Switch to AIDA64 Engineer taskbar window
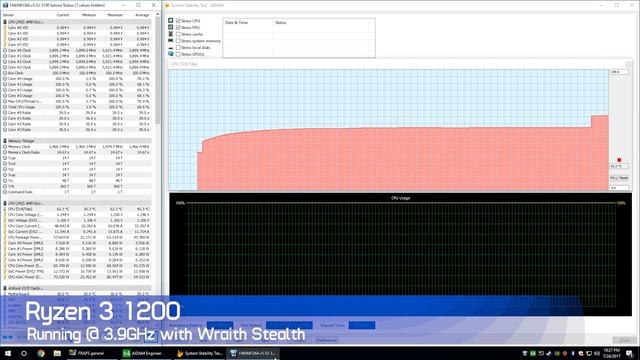 pyautogui.click(x=144, y=353)
